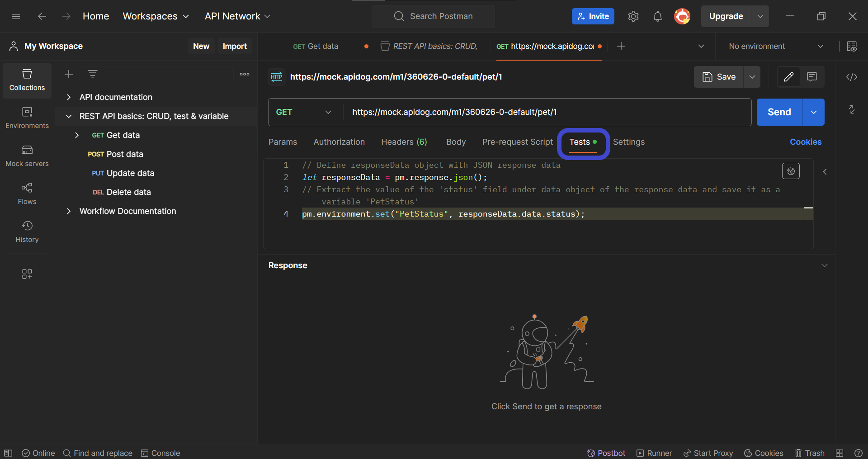Go forward with the right arrow
The height and width of the screenshot is (459, 868).
pos(66,16)
